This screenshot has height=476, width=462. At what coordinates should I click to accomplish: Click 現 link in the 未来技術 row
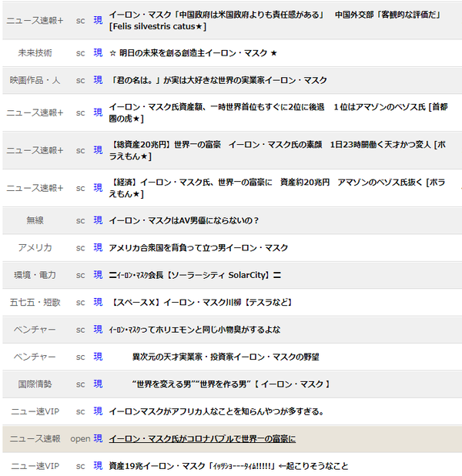(98, 53)
